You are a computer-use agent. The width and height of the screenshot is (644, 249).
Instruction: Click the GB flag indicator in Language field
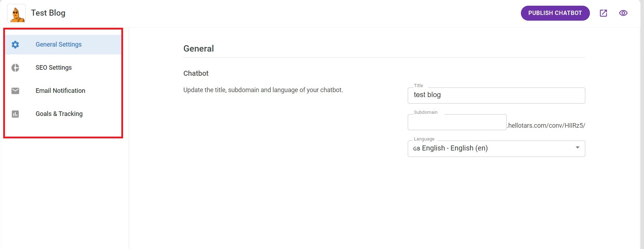pyautogui.click(x=417, y=148)
